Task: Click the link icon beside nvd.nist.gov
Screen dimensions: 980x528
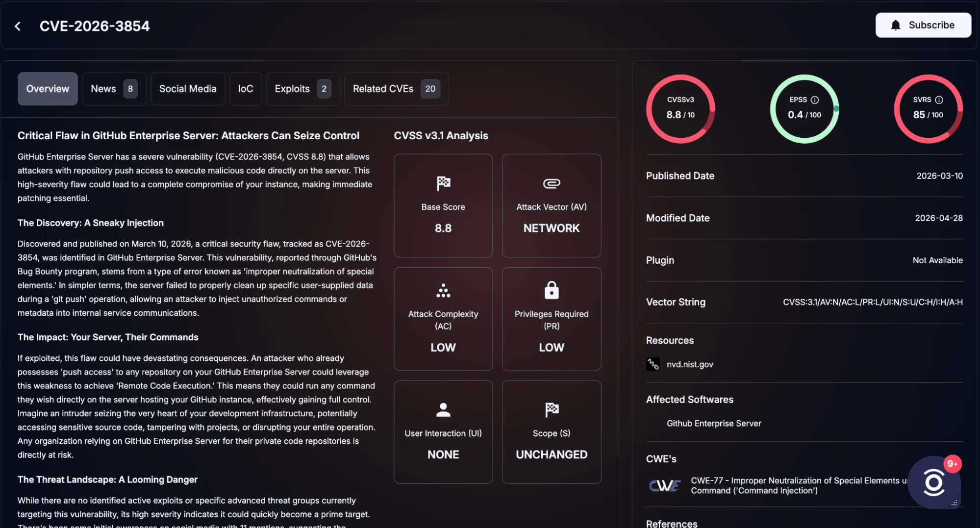Action: pos(653,364)
